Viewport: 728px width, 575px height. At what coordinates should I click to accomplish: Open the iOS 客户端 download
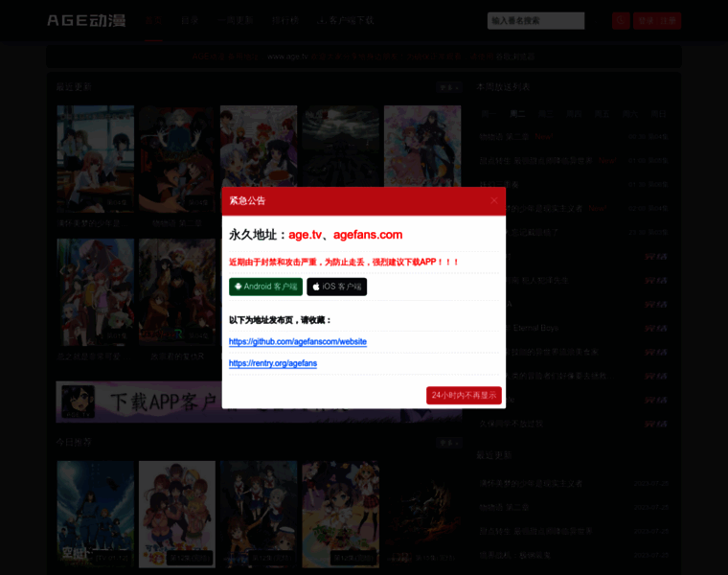coord(336,287)
